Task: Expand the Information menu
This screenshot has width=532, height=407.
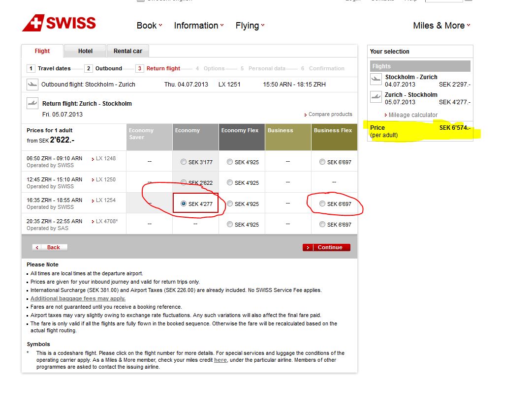Action: (x=198, y=26)
